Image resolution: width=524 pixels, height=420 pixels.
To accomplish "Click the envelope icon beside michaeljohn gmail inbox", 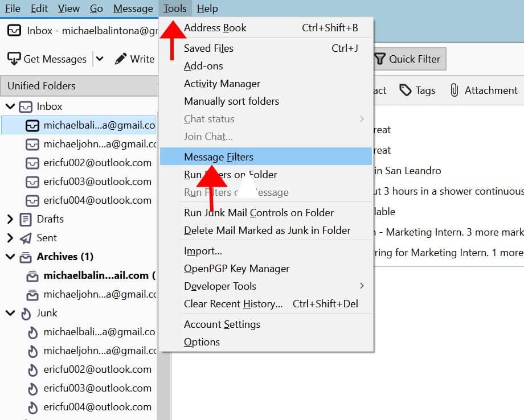I will point(34,144).
